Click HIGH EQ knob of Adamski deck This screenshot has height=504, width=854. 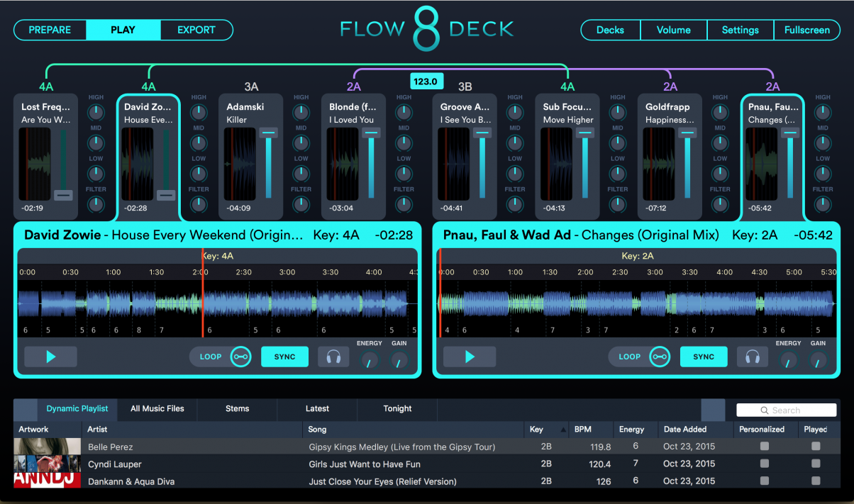point(301,112)
